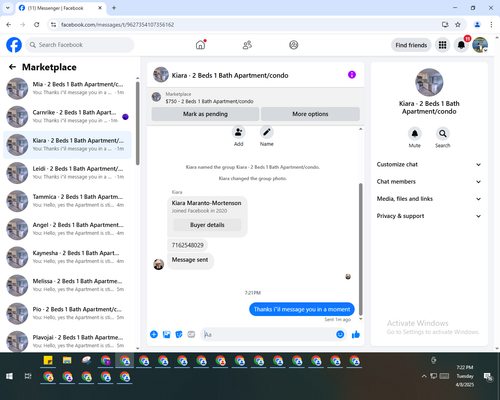The width and height of the screenshot is (500, 400).
Task: Click the Name pencil icon
Action: (x=267, y=133)
